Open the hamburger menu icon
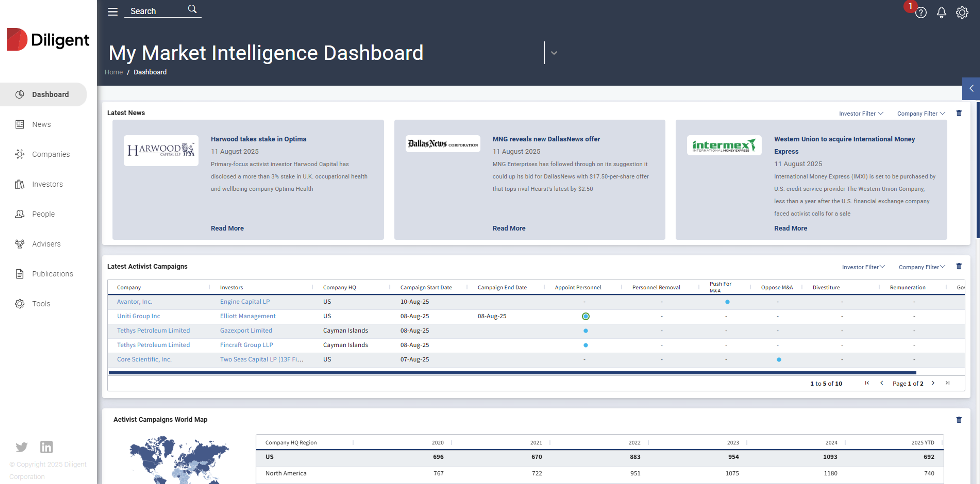Screen dimensions: 980x484 pos(113,11)
